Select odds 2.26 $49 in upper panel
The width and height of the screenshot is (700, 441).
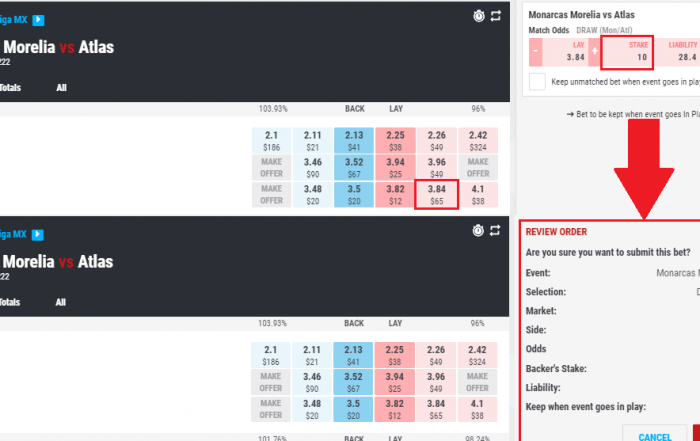(x=437, y=141)
